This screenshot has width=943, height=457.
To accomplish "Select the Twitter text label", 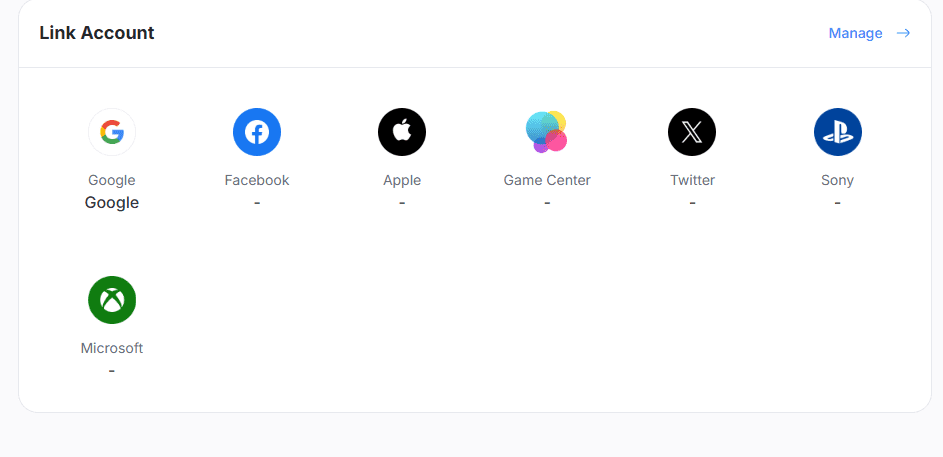I will pos(692,180).
